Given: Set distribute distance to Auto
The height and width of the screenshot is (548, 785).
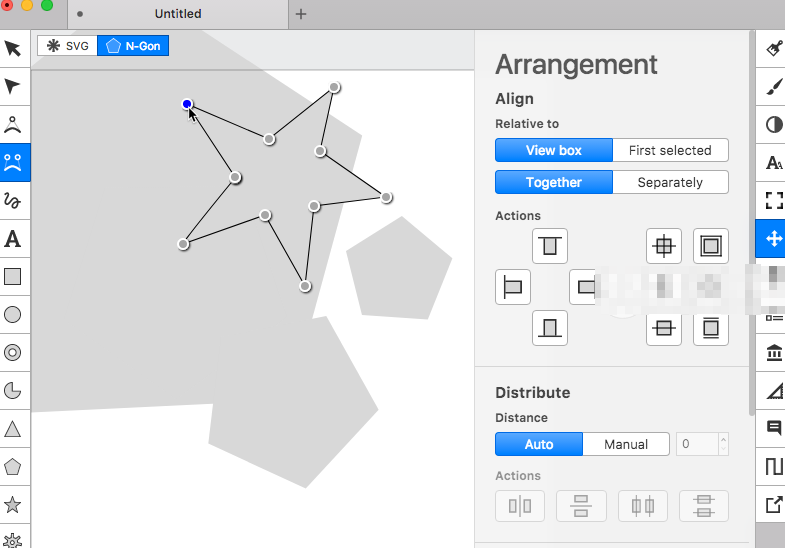Looking at the screenshot, I should tap(539, 444).
